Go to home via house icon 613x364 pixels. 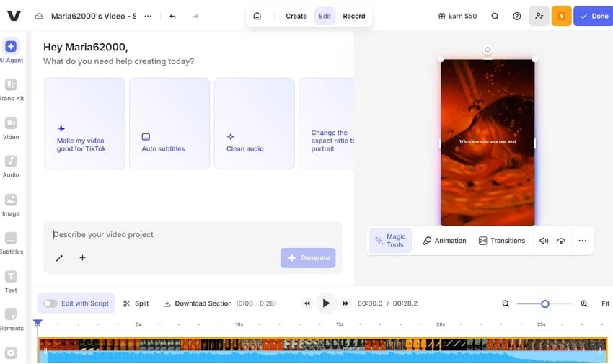click(x=257, y=16)
